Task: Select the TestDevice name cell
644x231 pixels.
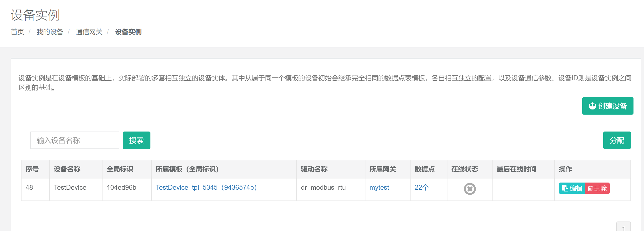Action: [70, 187]
